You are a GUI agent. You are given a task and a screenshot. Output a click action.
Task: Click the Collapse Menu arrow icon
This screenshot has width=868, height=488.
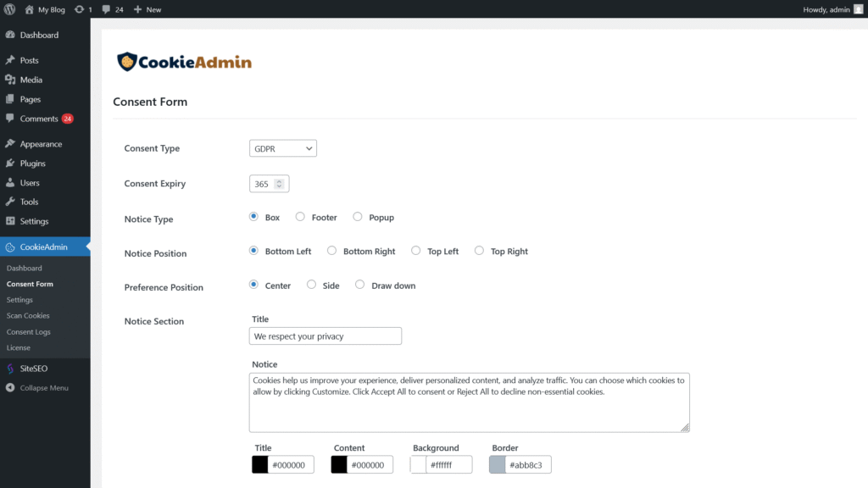pos(10,388)
